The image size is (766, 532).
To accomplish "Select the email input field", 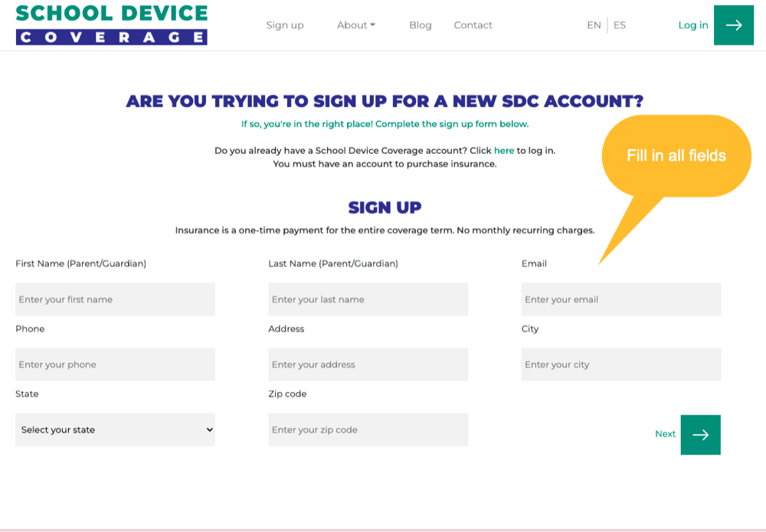I will point(620,299).
